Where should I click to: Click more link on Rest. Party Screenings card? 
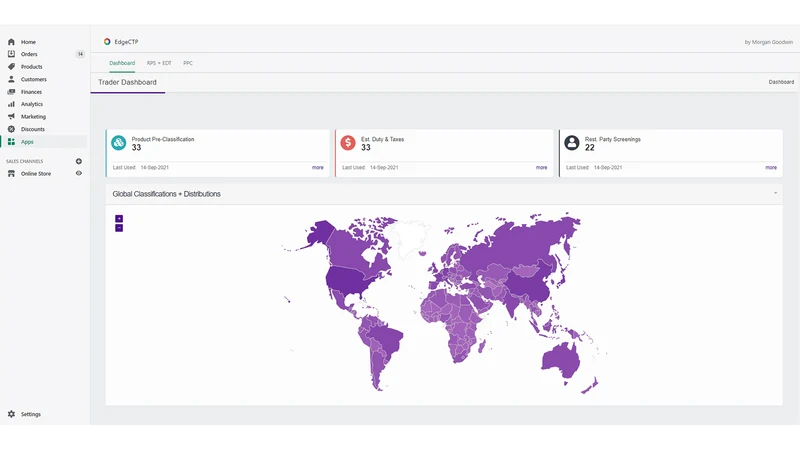771,167
